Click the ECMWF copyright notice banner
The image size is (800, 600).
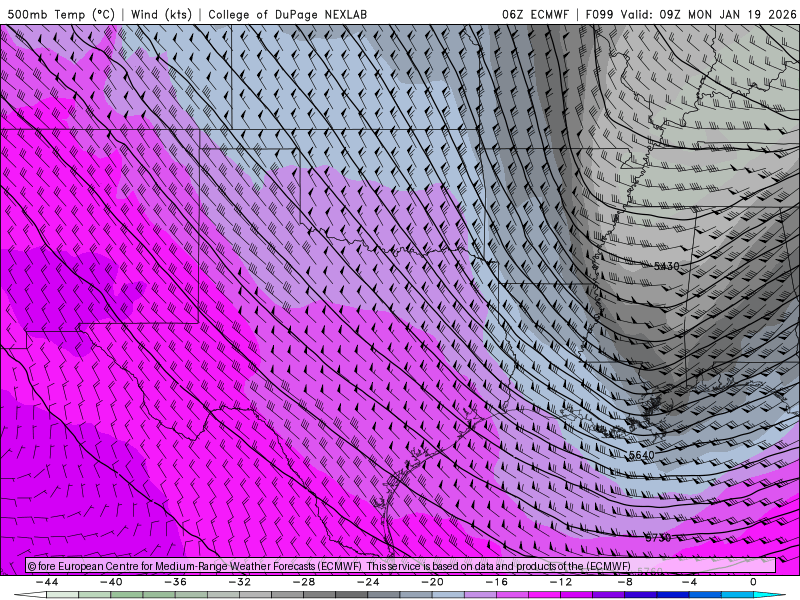pos(401,566)
